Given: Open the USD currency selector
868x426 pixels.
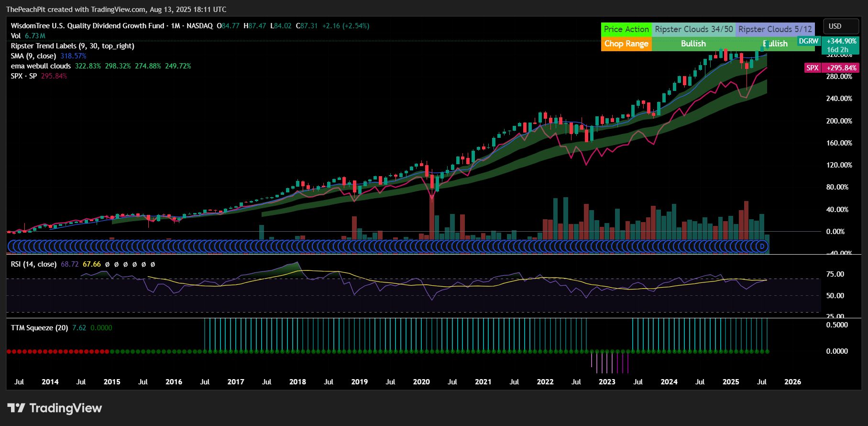Looking at the screenshot, I should [840, 26].
